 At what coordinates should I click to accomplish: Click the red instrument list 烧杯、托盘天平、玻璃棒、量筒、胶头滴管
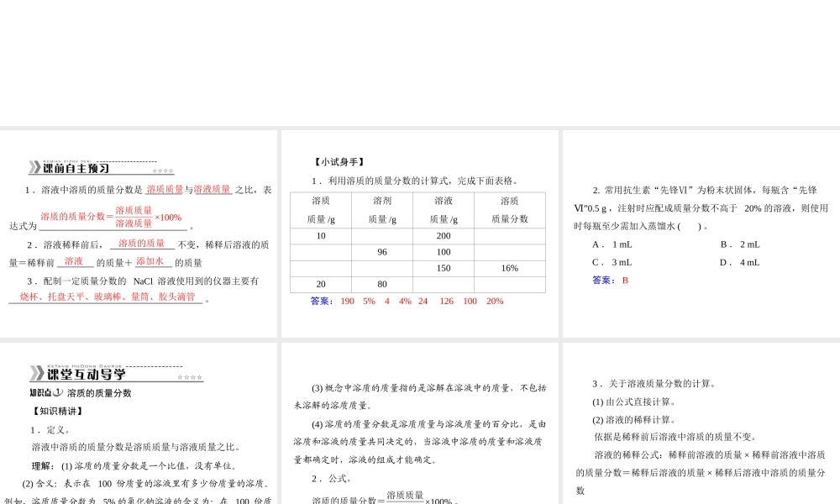click(108, 297)
